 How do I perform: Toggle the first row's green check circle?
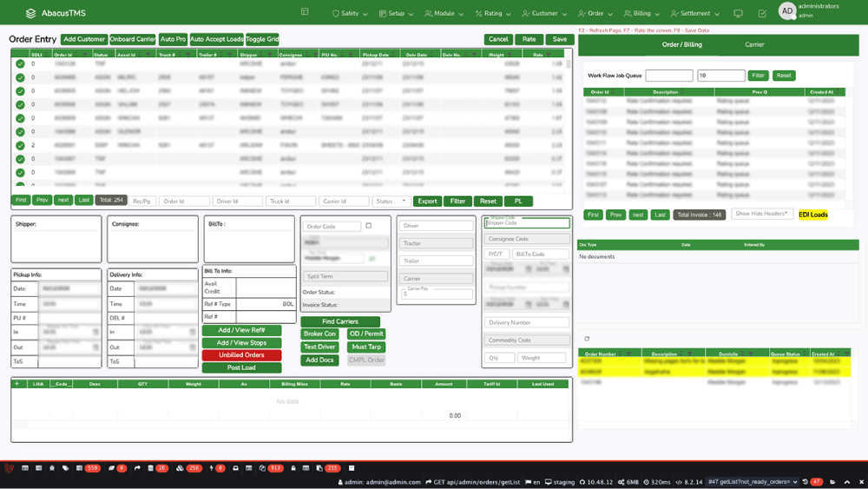[20, 64]
